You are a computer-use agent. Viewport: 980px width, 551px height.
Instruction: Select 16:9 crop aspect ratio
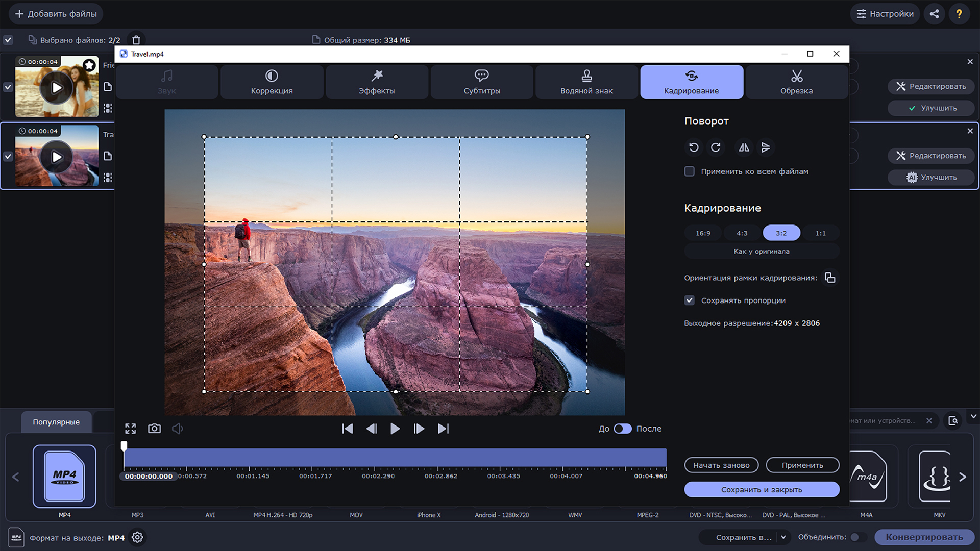click(702, 233)
